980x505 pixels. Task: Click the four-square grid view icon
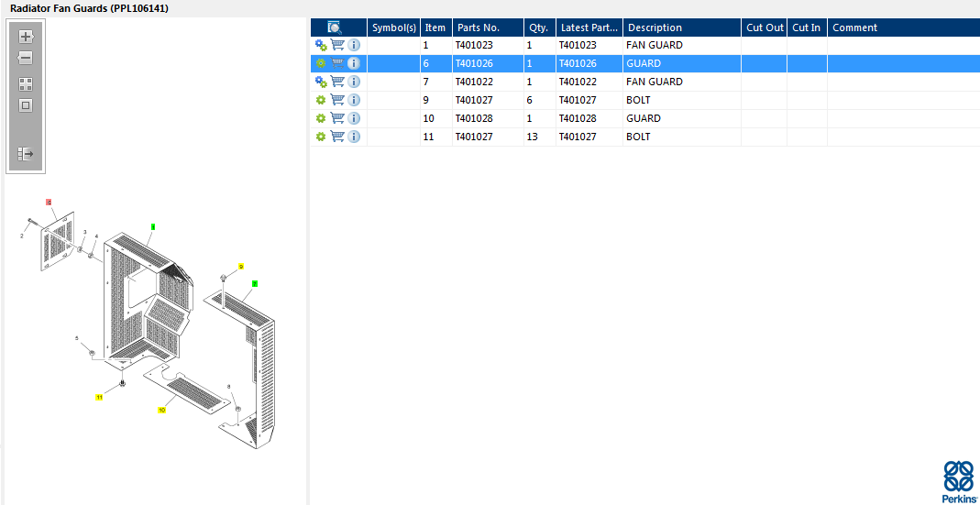(26, 83)
